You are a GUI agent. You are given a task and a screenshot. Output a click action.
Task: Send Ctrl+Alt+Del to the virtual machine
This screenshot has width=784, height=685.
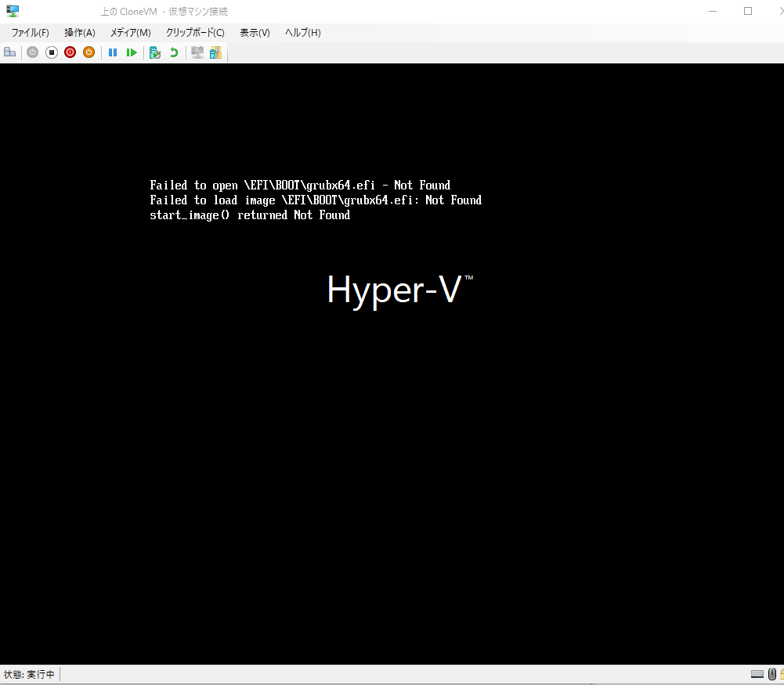coord(9,52)
